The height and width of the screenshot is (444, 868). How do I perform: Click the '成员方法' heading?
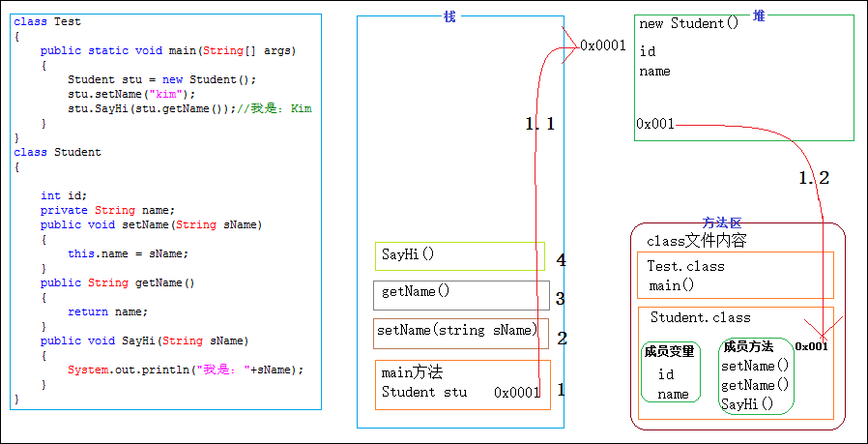(748, 347)
